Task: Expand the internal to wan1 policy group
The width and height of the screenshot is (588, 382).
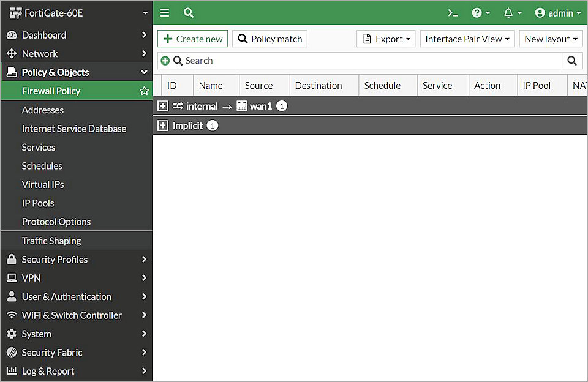Action: pos(162,106)
